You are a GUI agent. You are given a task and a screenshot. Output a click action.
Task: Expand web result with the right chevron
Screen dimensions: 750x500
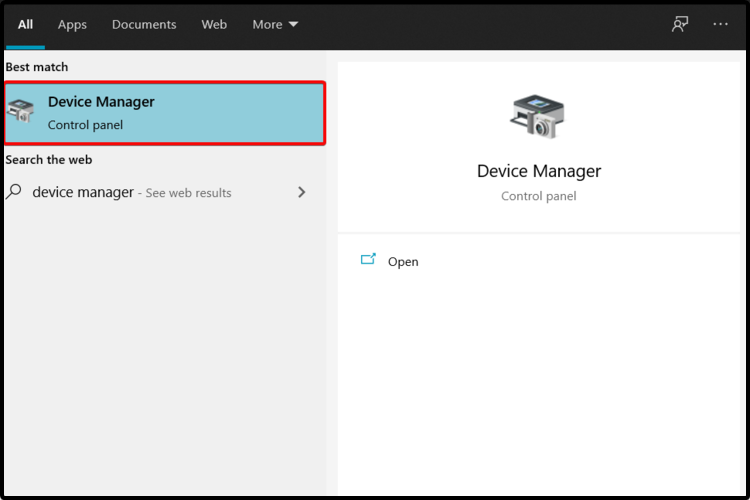pyautogui.click(x=301, y=192)
